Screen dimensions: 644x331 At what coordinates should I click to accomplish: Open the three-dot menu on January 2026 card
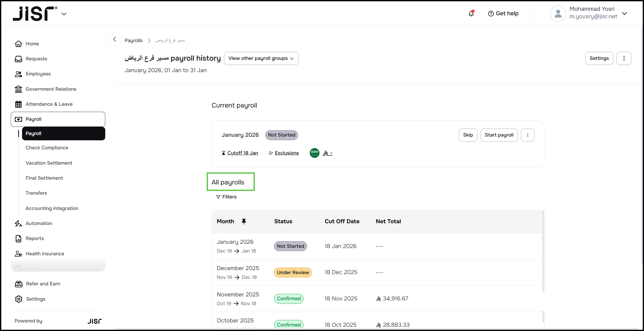pos(527,135)
